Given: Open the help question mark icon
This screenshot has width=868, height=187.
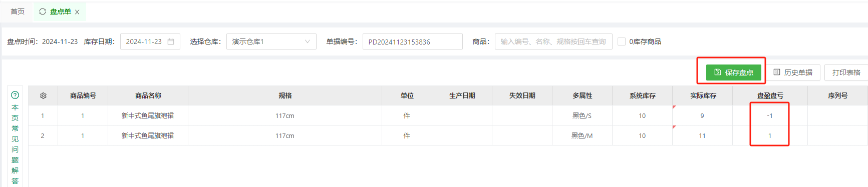Looking at the screenshot, I should 15,95.
